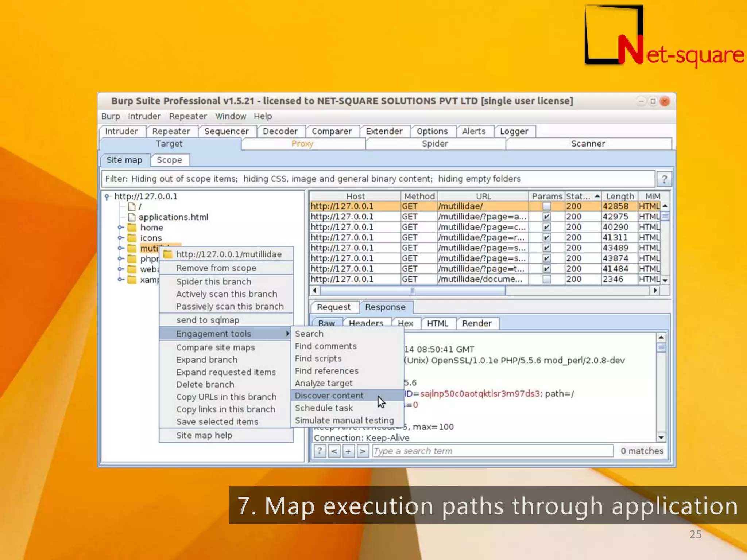
Task: Collapse the http://127.0.0.1 root node
Action: [107, 197]
